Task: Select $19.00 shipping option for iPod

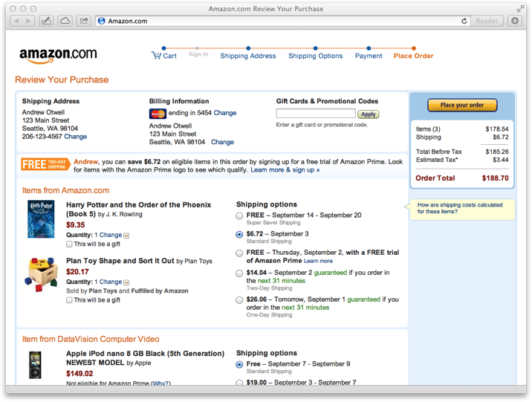Action: pos(239,383)
